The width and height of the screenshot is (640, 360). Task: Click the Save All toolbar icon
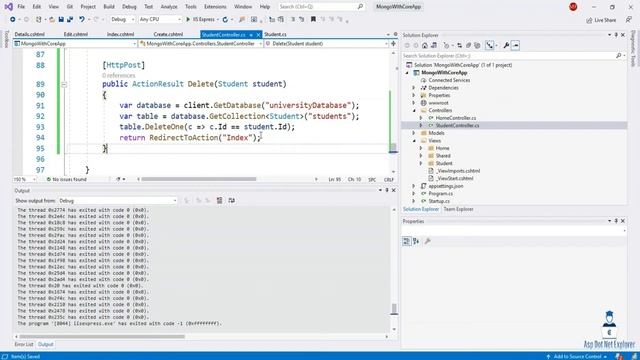[x=70, y=19]
